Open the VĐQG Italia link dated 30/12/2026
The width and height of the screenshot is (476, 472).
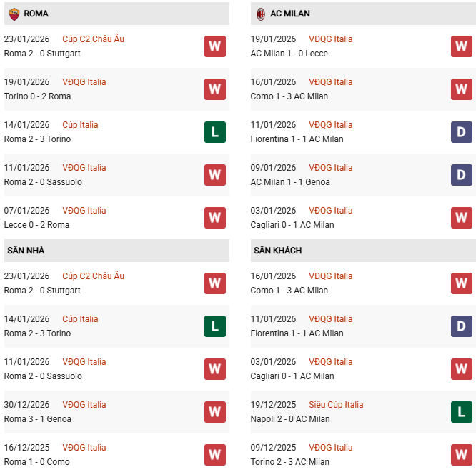[x=84, y=405]
